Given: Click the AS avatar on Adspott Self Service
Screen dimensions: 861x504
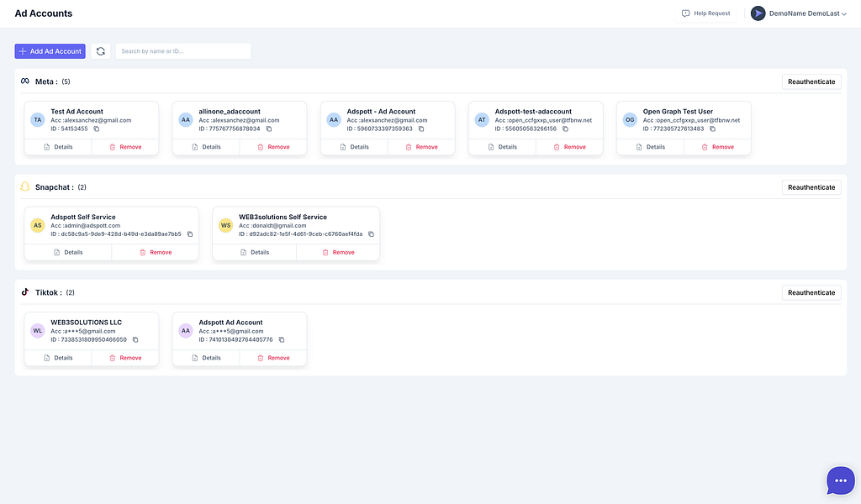Looking at the screenshot, I should pos(37,225).
